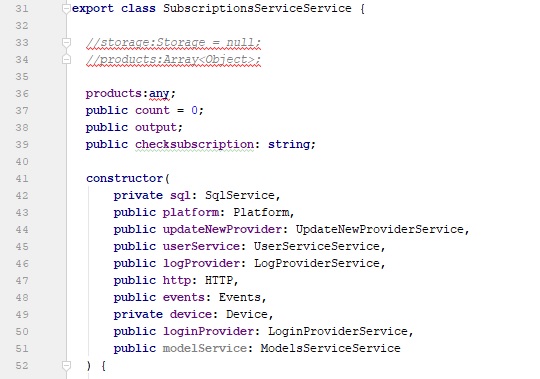Click the 'Events' type name
Screen dimensions: 540x379
click(x=240, y=297)
